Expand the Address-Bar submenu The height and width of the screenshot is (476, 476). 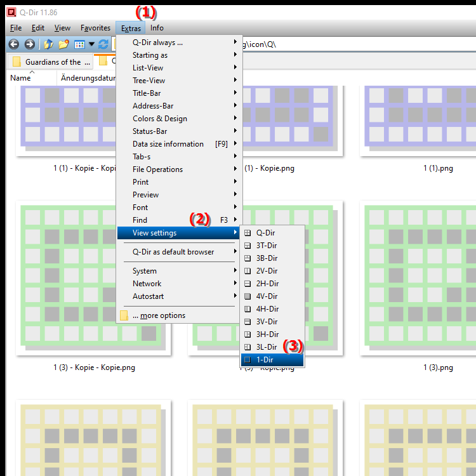(x=179, y=106)
